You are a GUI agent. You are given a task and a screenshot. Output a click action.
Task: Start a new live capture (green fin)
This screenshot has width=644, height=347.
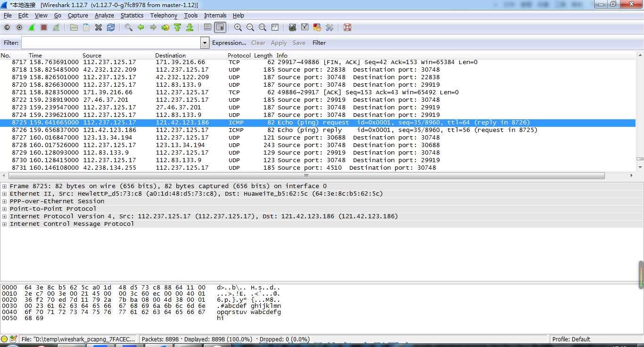click(x=32, y=27)
